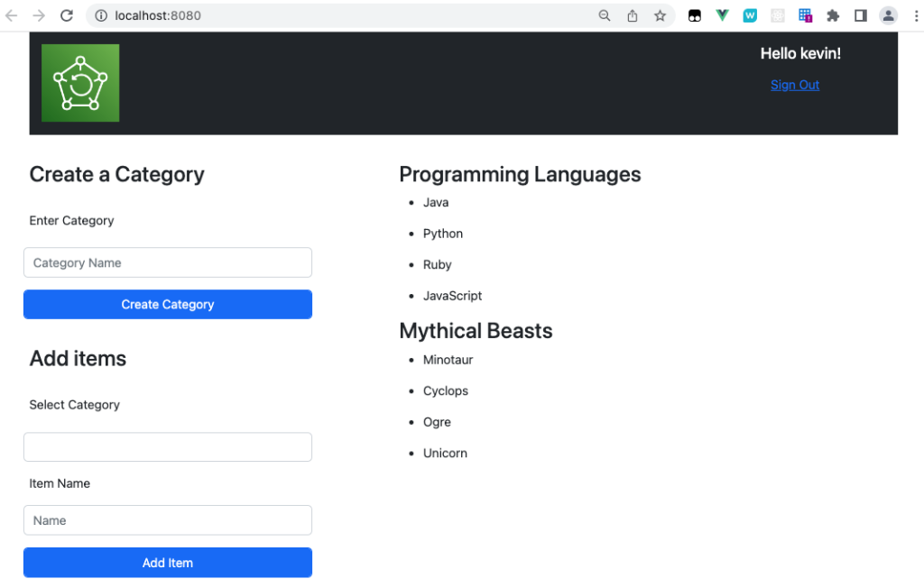This screenshot has width=924, height=588.
Task: Open the Select Category dropdown
Action: point(167,446)
